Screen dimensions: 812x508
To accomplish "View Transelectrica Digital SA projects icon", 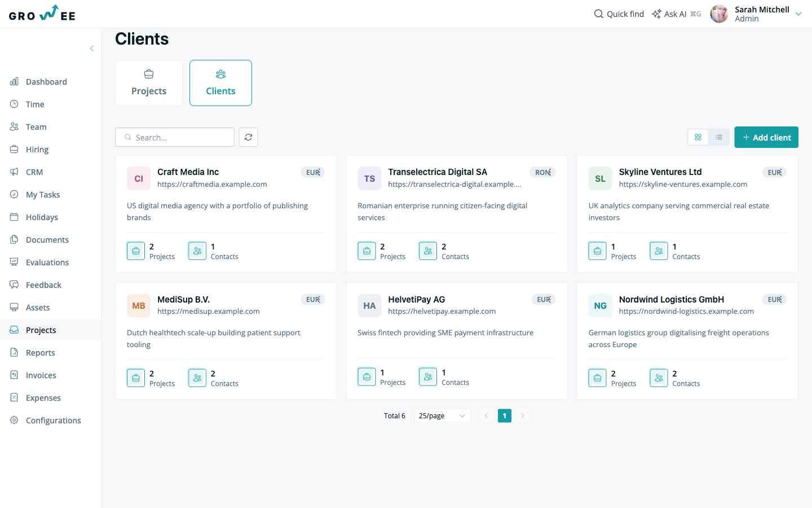I will point(367,251).
